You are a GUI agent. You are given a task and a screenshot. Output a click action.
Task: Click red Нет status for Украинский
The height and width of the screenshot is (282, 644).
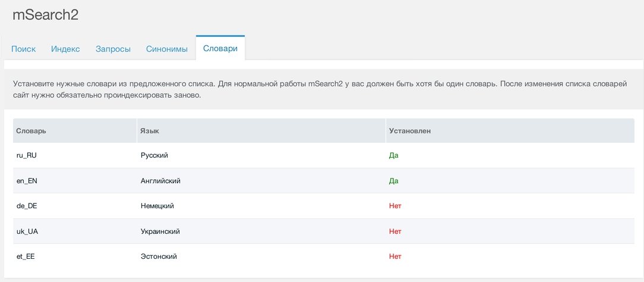(395, 231)
